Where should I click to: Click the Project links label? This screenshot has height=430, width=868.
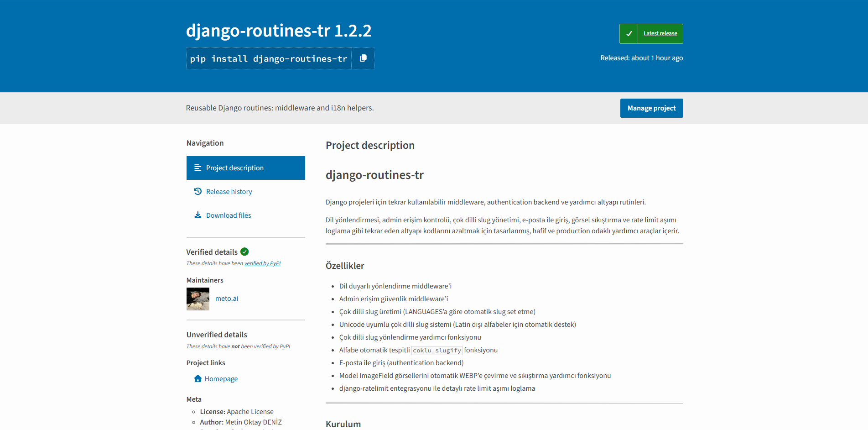click(206, 363)
